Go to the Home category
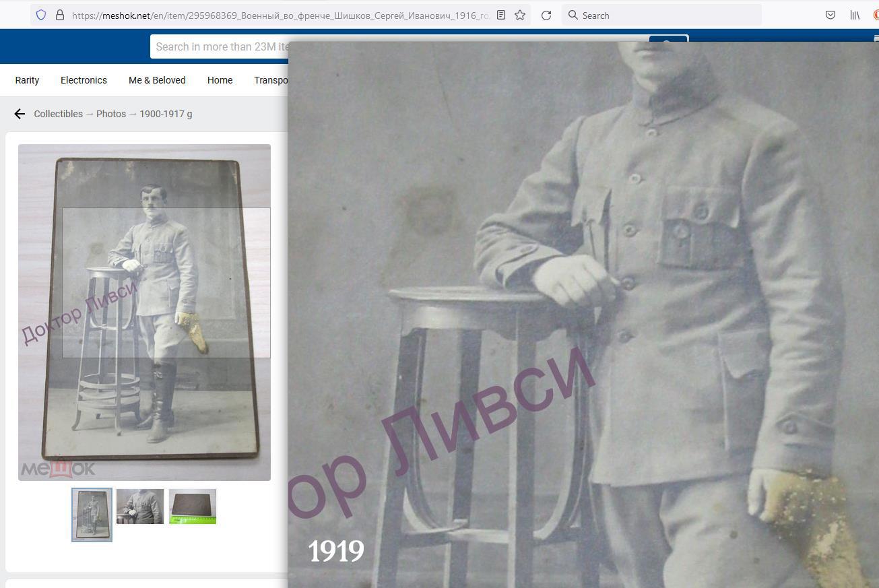The image size is (879, 588). pyautogui.click(x=220, y=80)
